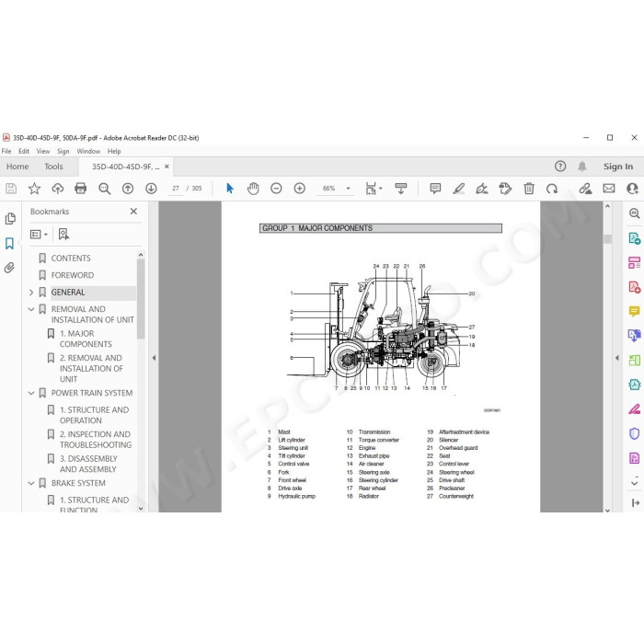Viewport: 644px width, 644px height.
Task: Click the Save file icon
Action: pos(11,189)
